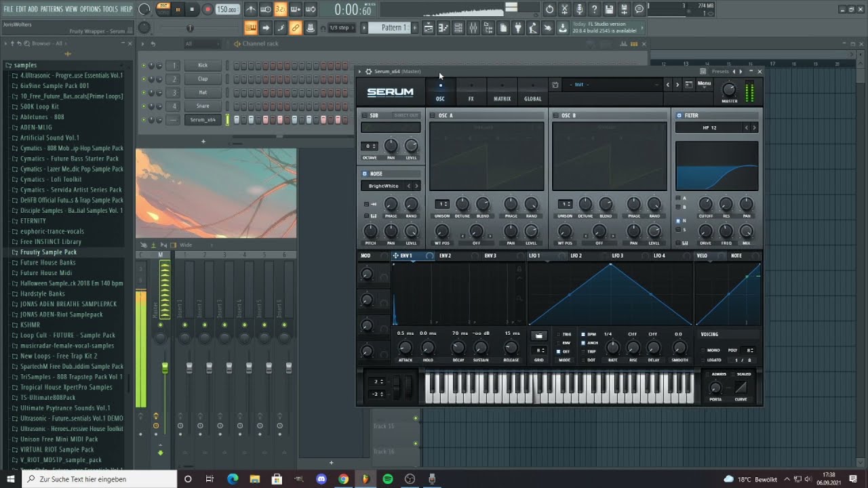Switch to Serum FX tab
Screen dimensions: 868x488
click(471, 91)
